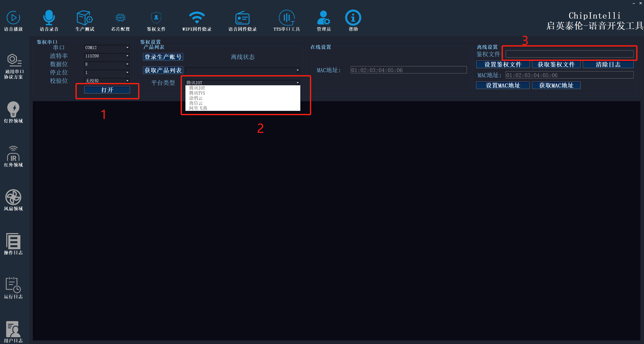Image resolution: width=644 pixels, height=344 pixels.
Task: Close the application window
Action: pyautogui.click(x=640, y=3)
